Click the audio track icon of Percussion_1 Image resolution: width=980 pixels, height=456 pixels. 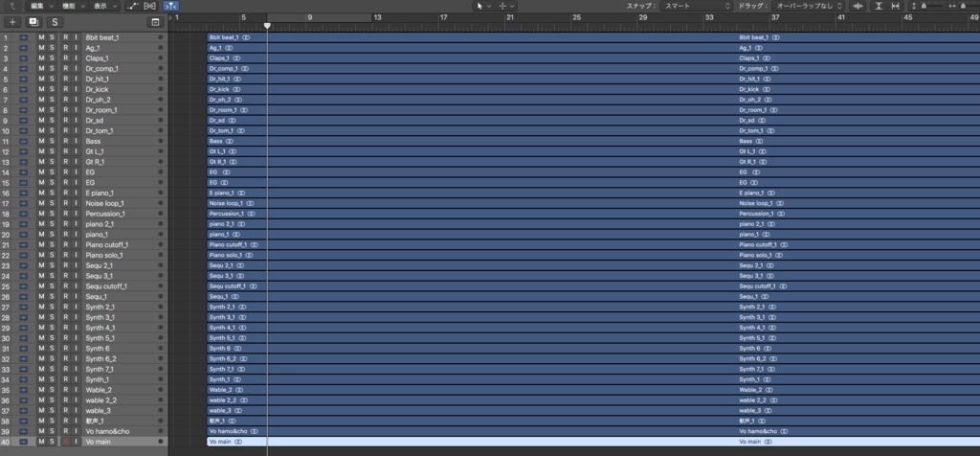(x=23, y=214)
